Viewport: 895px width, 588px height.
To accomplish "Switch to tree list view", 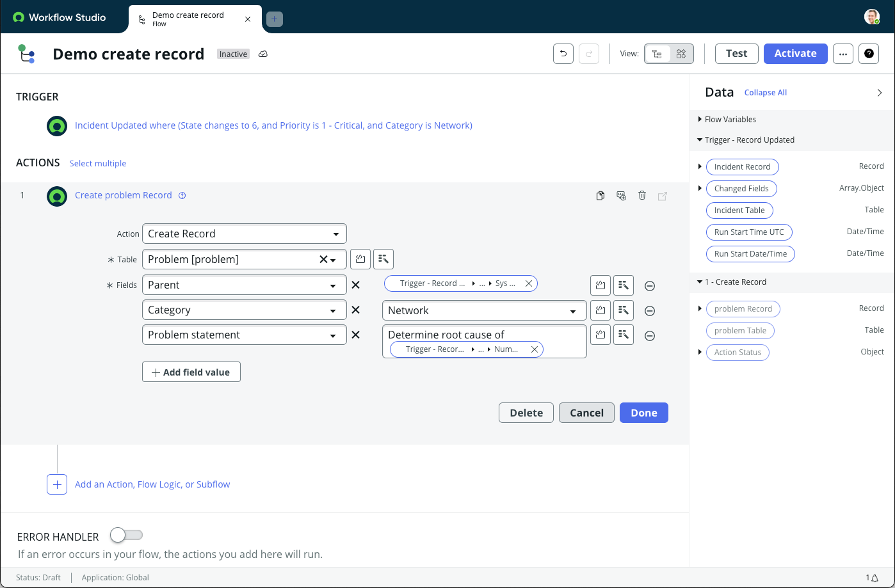I will pyautogui.click(x=657, y=54).
